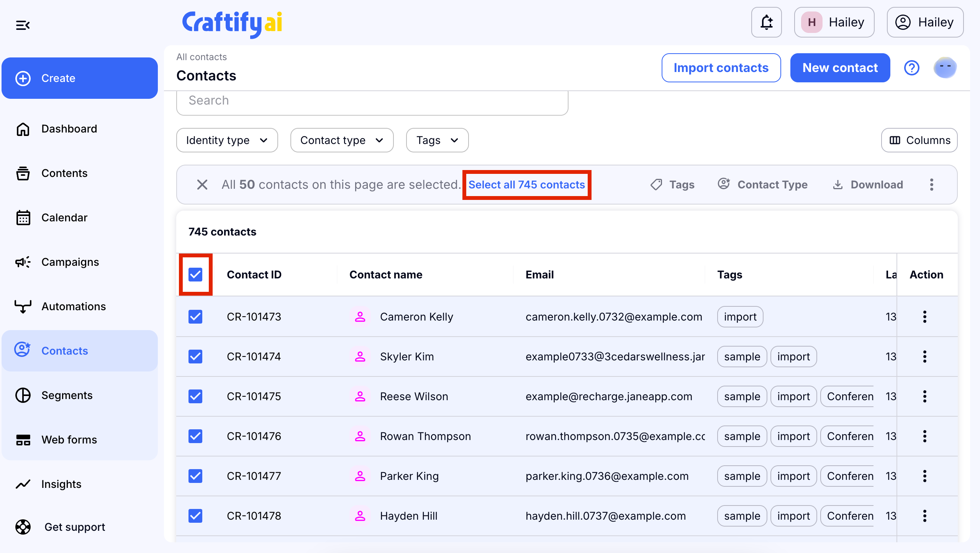
Task: Uncheck contact CR-101473 checkbox
Action: (x=195, y=317)
